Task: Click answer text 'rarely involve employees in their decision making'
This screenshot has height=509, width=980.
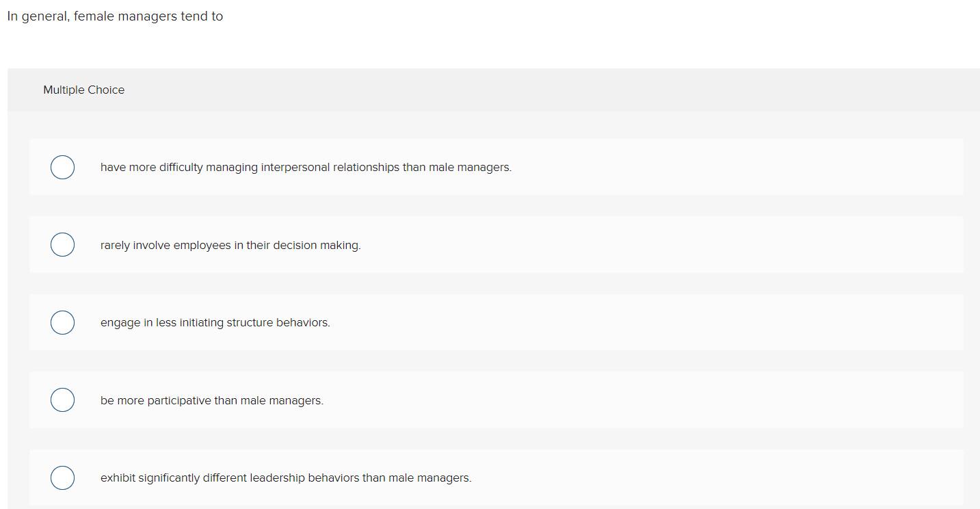Action: (x=230, y=246)
